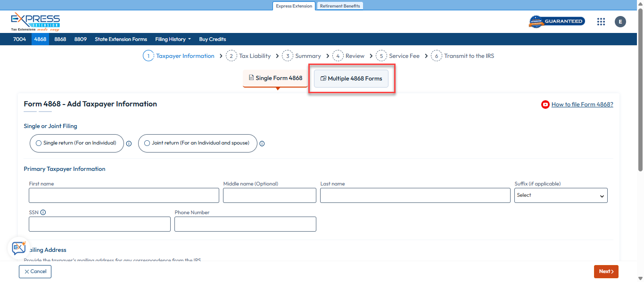Click the Transmit to the IRS step label
Viewport: 644px width, 282px height.
[x=469, y=56]
